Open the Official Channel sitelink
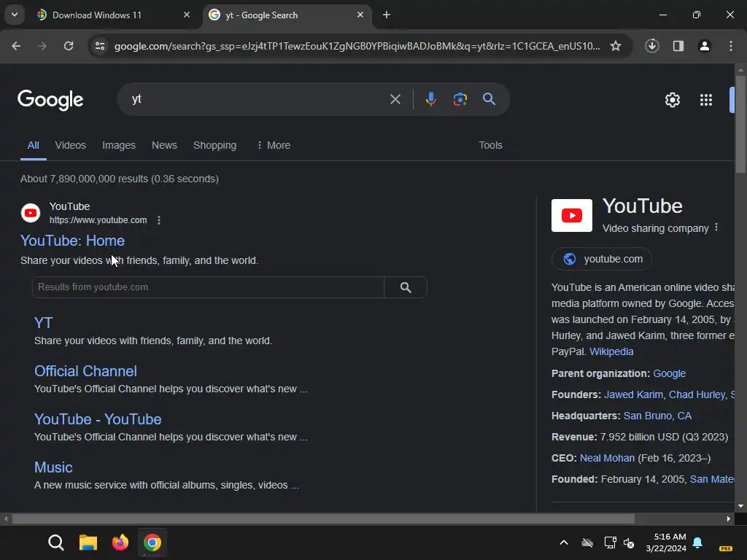Viewport: 747px width, 560px height. [x=86, y=371]
